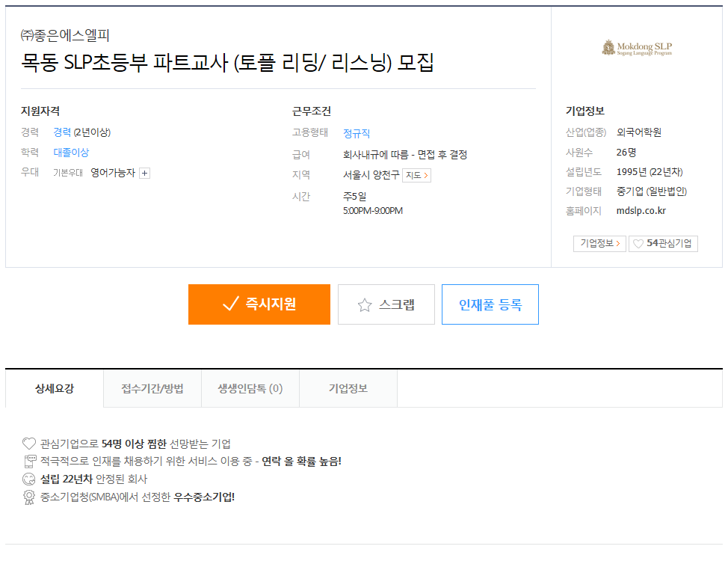Click 연락 올 확률 높음! text
The height and width of the screenshot is (561, 728).
pyautogui.click(x=301, y=462)
